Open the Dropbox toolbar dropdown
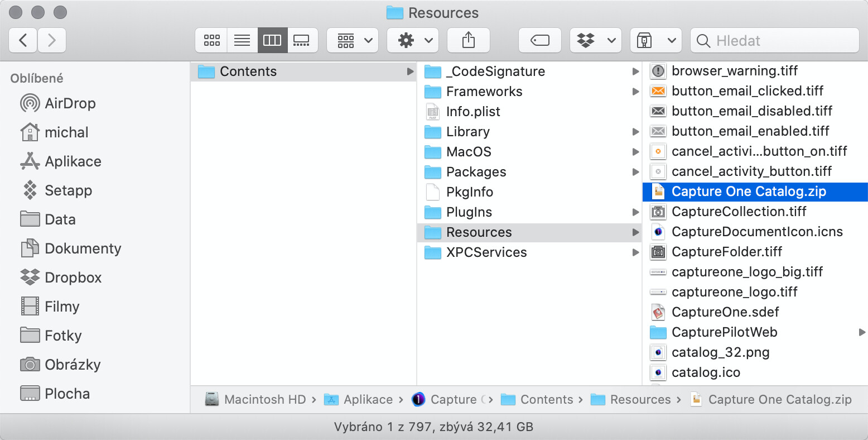 [x=596, y=40]
